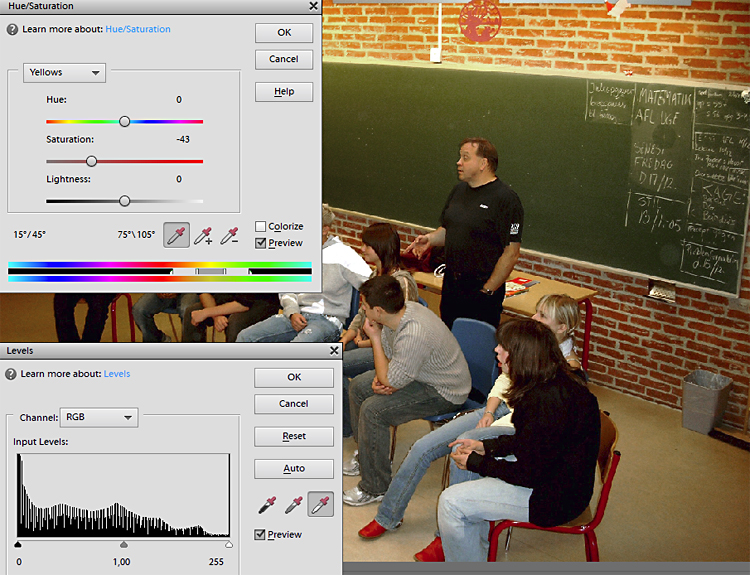
Task: Choose the Subtract from Sample eyedropper
Action: pos(229,235)
